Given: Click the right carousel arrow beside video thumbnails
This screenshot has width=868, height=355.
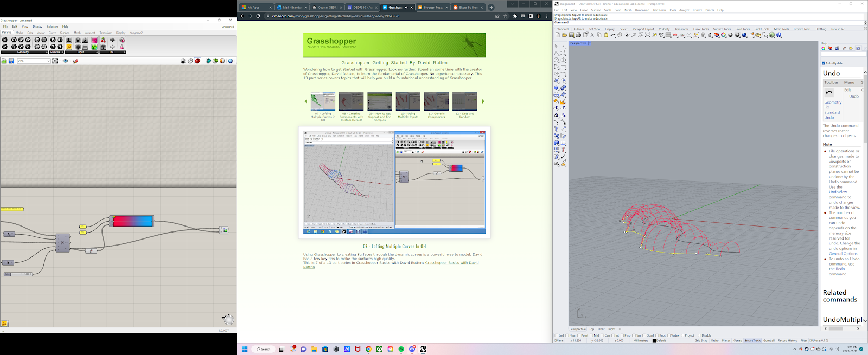Looking at the screenshot, I should point(483,101).
